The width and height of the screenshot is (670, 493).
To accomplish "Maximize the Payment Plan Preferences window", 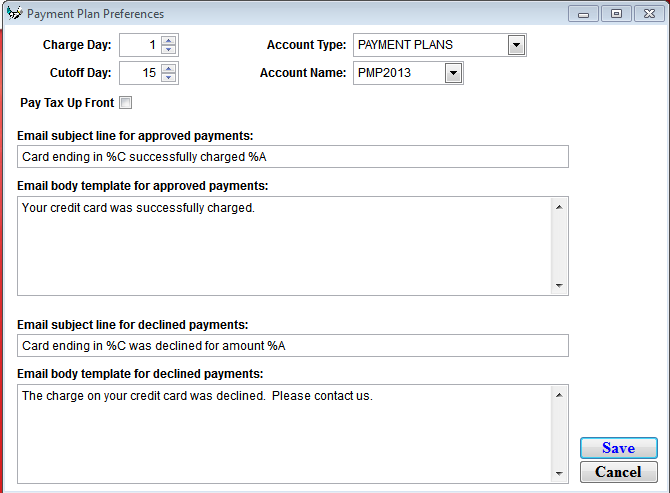I will pos(616,14).
